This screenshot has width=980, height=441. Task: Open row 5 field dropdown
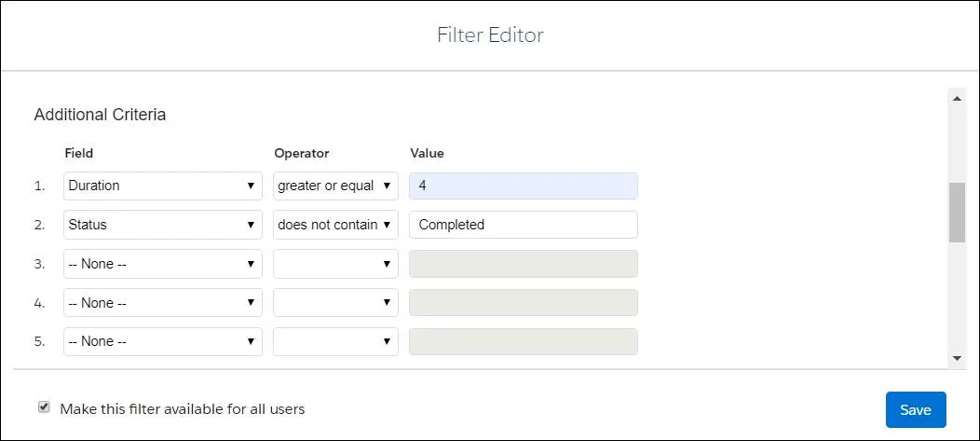pos(163,341)
